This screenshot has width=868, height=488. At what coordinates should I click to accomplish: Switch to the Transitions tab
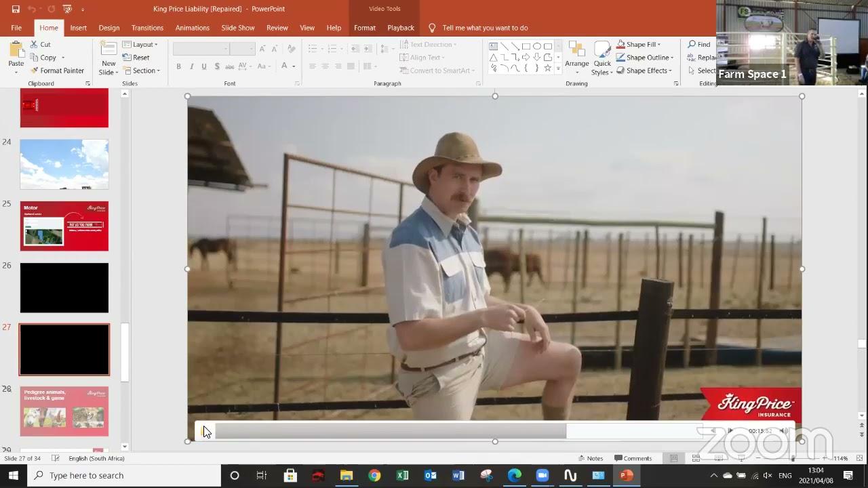148,28
